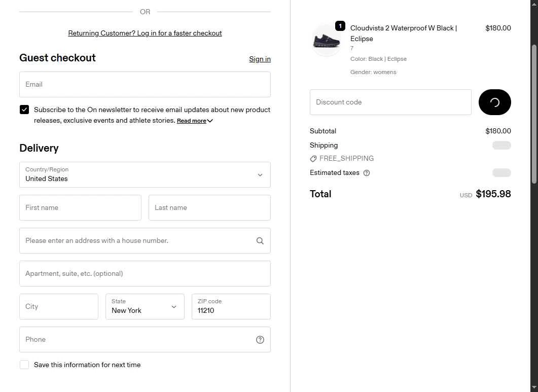Image resolution: width=538 pixels, height=392 pixels.
Task: Uncheck the On newsletter subscription checkbox
Action: pos(24,110)
